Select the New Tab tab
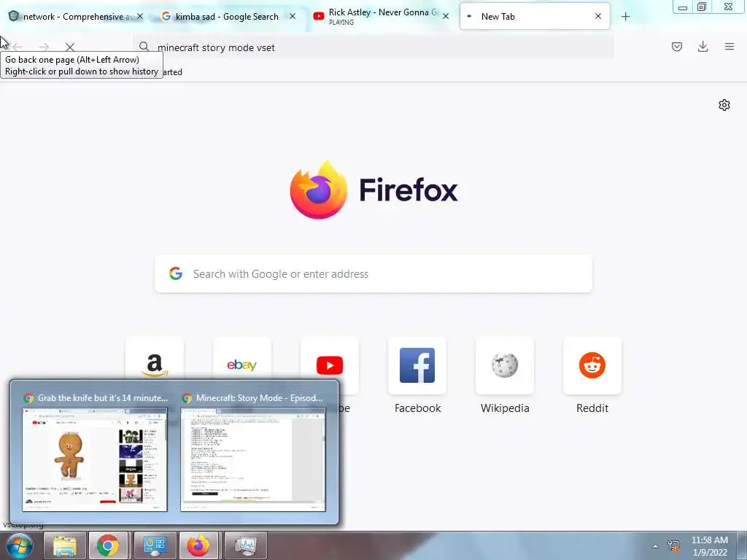The image size is (747, 560). tap(535, 16)
